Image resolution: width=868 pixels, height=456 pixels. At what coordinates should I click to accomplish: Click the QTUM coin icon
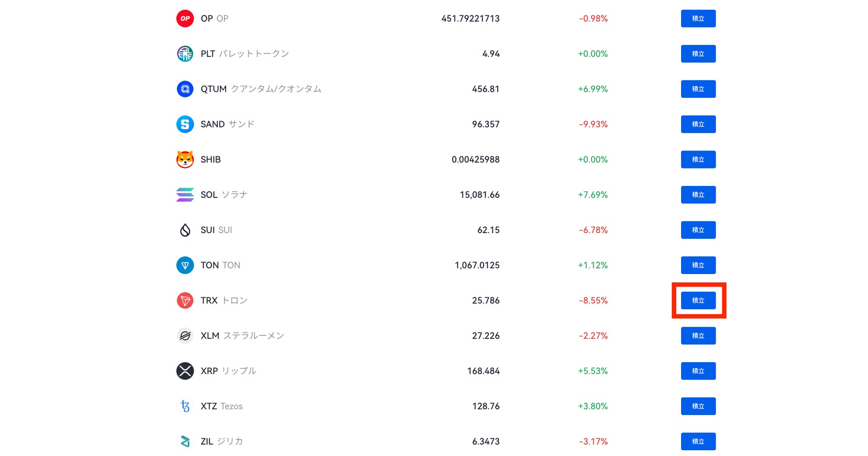(185, 89)
